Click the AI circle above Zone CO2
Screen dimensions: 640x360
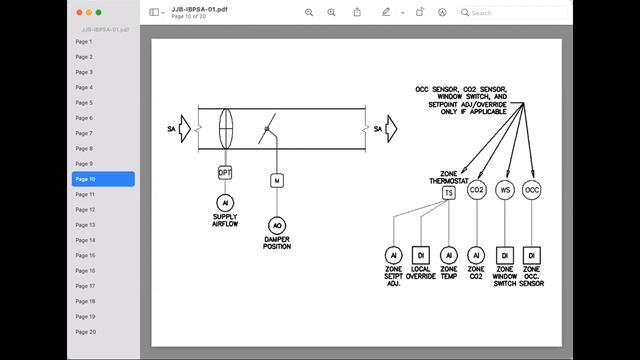point(476,256)
